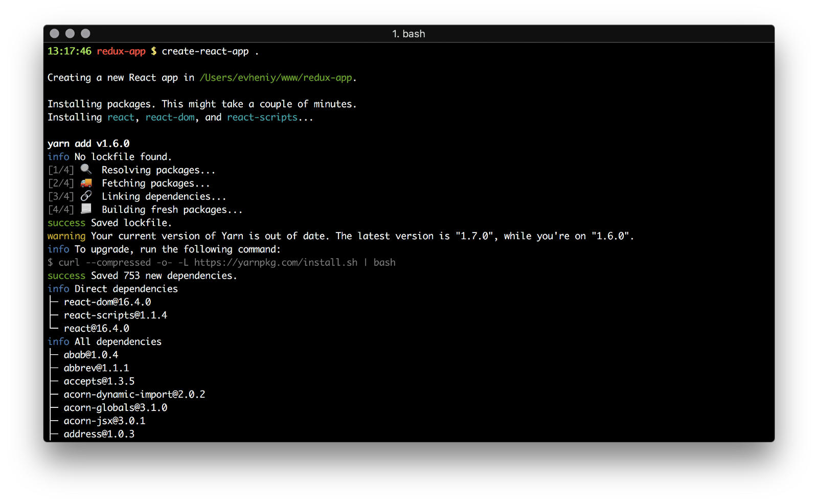The image size is (818, 504).
Task: Click the react@16.4.0 dependency entry
Action: pos(97,329)
